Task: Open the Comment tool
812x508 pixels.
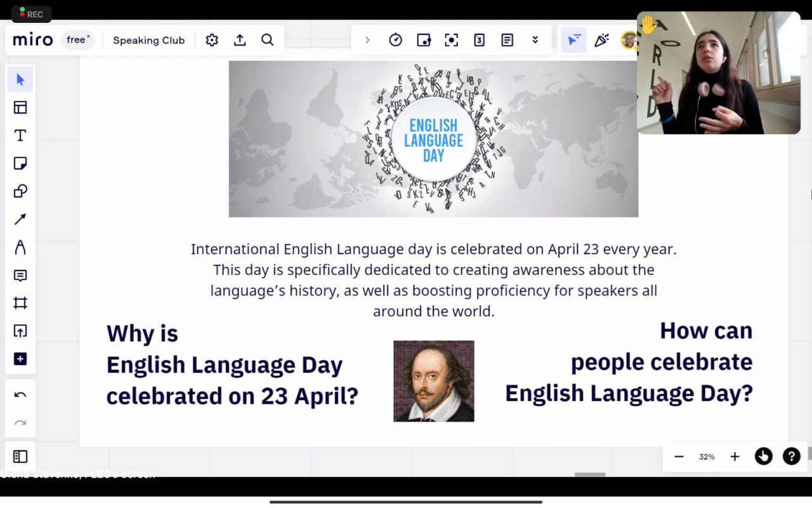Action: click(20, 275)
